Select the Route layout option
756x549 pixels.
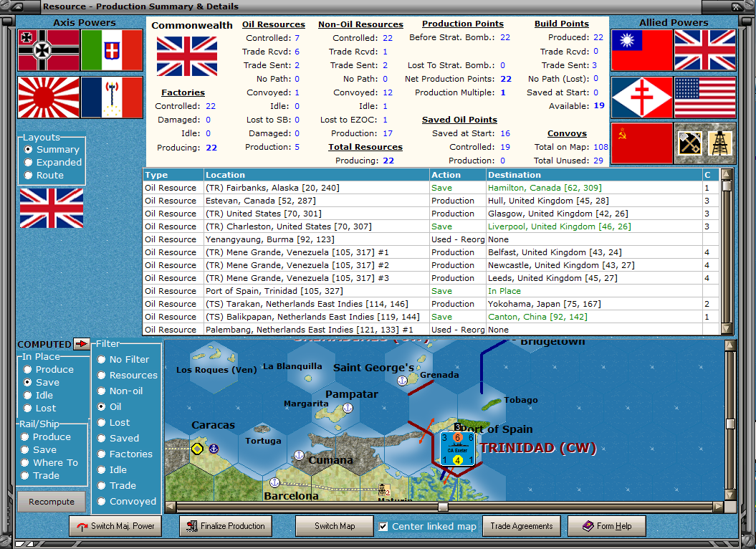coord(44,176)
